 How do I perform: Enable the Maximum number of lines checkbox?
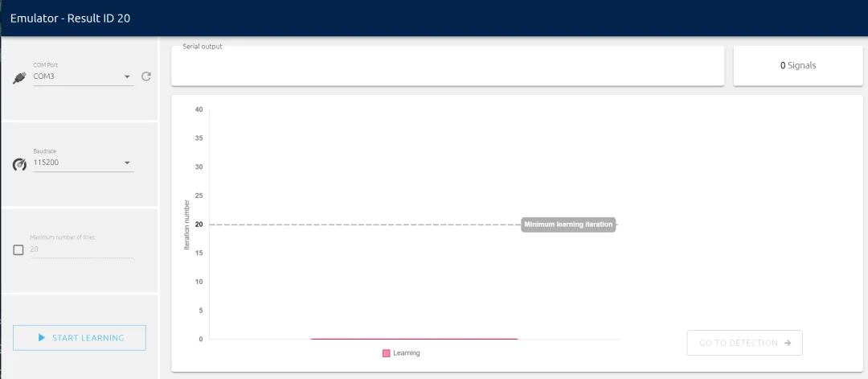(18, 250)
